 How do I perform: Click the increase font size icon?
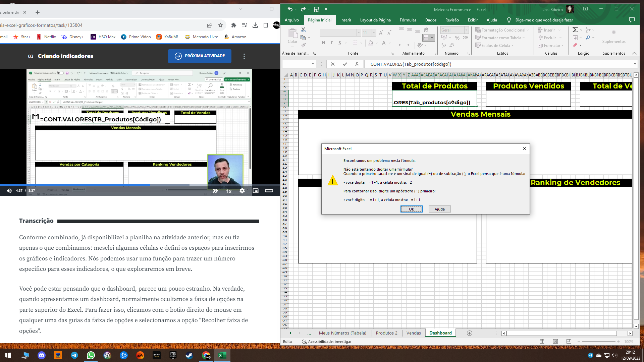[x=381, y=33]
